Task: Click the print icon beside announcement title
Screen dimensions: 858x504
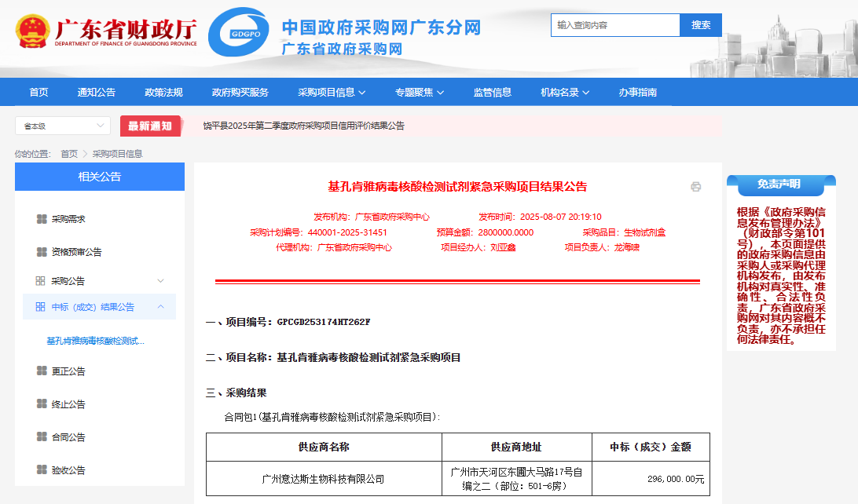Action: point(695,187)
